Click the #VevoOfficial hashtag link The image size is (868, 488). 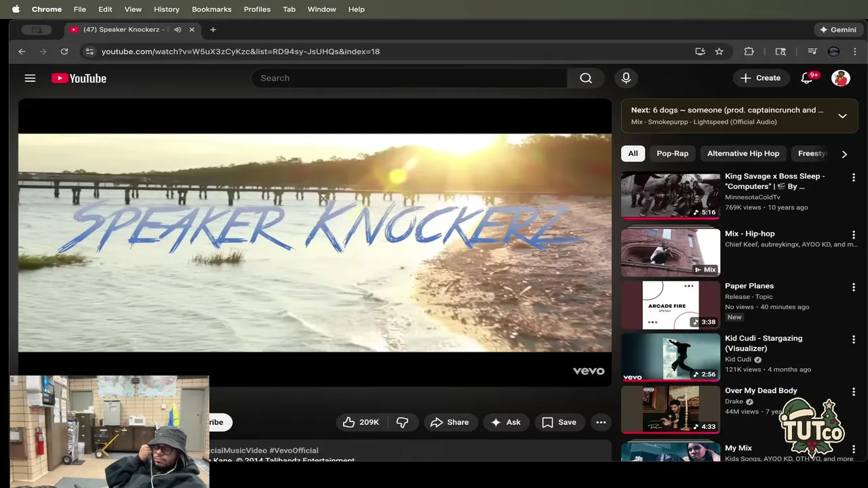pos(294,450)
